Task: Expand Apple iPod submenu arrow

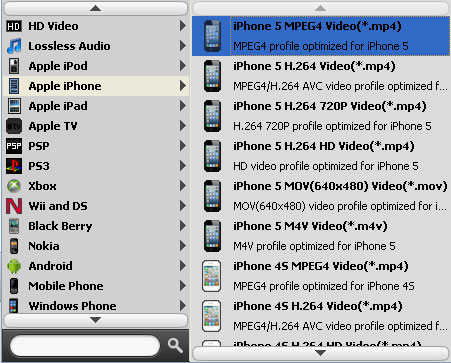Action: 182,66
